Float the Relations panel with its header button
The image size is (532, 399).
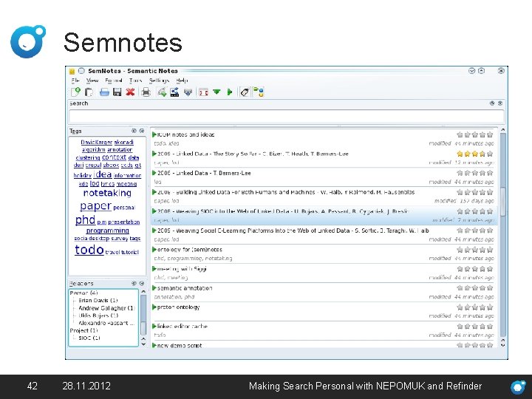click(134, 283)
